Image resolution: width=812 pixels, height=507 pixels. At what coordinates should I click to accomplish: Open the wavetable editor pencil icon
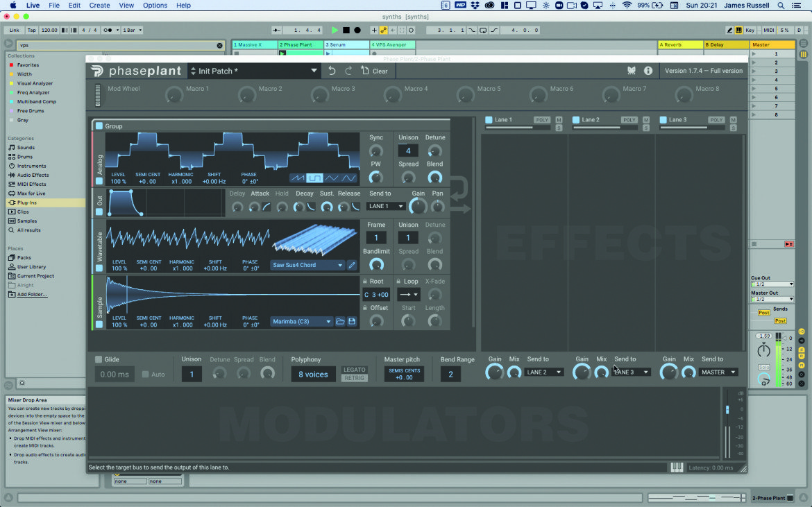click(x=352, y=265)
